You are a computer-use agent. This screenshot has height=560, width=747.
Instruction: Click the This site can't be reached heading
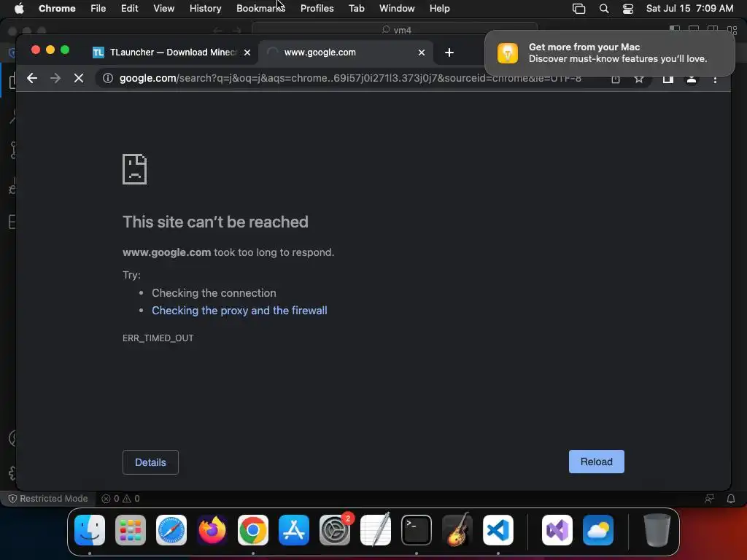click(215, 222)
